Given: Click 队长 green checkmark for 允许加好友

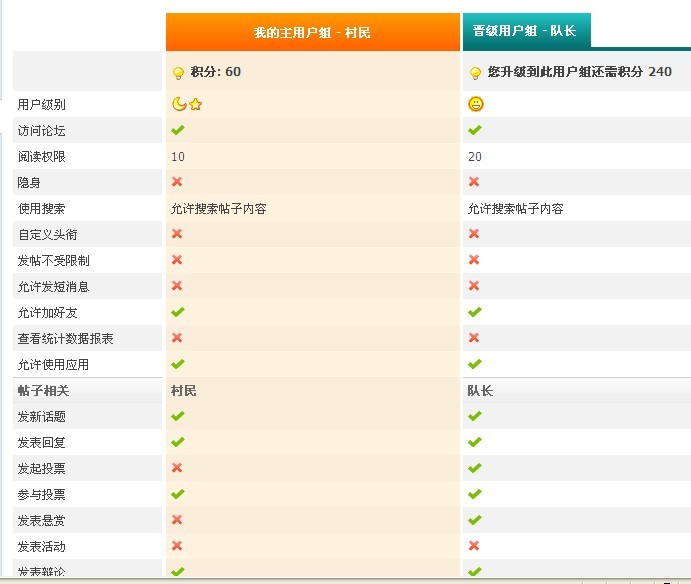Looking at the screenshot, I should pyautogui.click(x=475, y=312).
